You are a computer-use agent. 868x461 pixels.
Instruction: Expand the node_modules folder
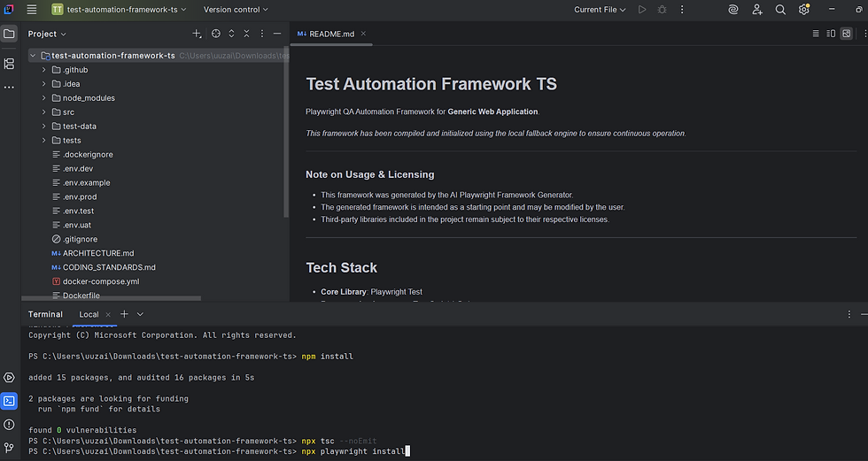pyautogui.click(x=43, y=98)
